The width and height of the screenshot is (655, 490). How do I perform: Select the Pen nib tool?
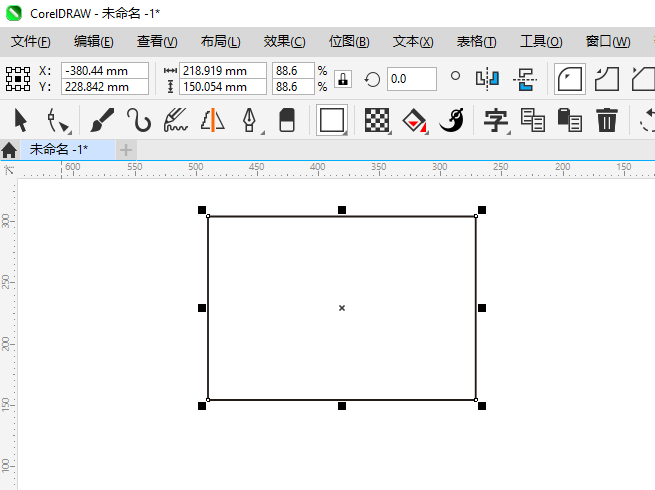pyautogui.click(x=250, y=120)
